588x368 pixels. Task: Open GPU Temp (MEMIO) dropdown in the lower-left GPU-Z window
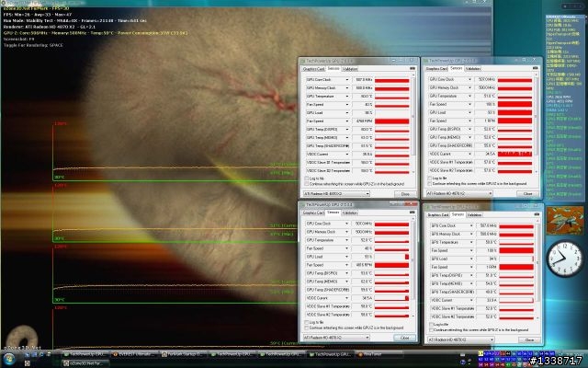click(347, 282)
